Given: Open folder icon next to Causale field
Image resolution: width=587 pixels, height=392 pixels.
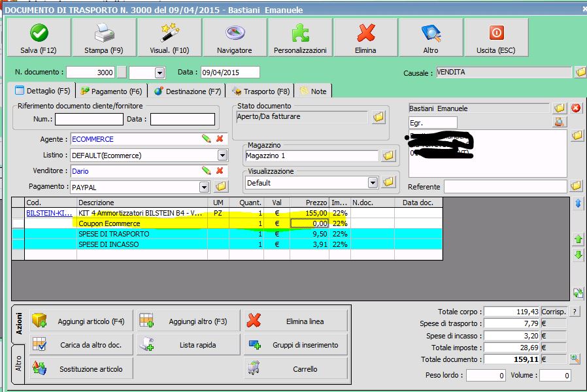Looking at the screenshot, I should coord(580,72).
